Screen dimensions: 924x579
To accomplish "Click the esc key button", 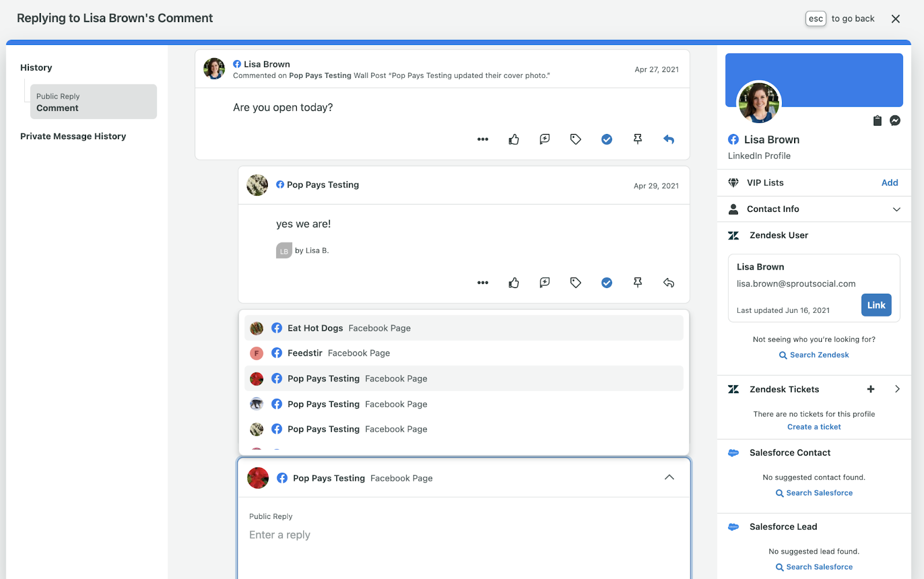I will coord(816,18).
